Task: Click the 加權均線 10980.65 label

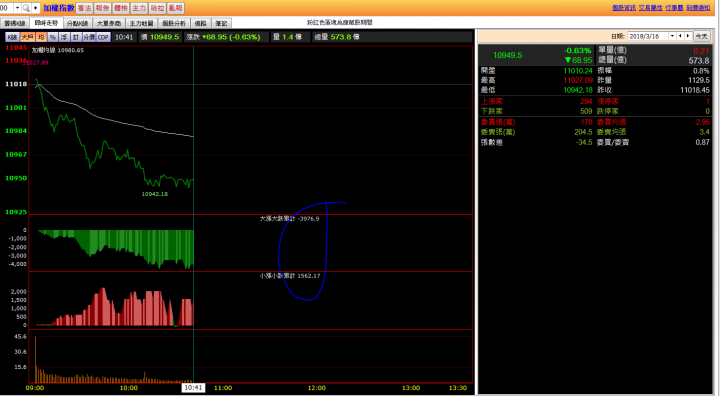Action: tap(58, 50)
